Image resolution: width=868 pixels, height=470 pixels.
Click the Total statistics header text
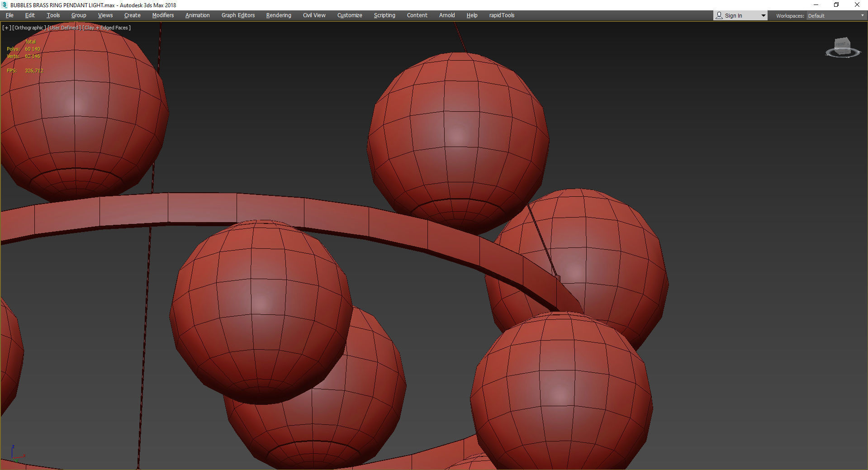30,42
